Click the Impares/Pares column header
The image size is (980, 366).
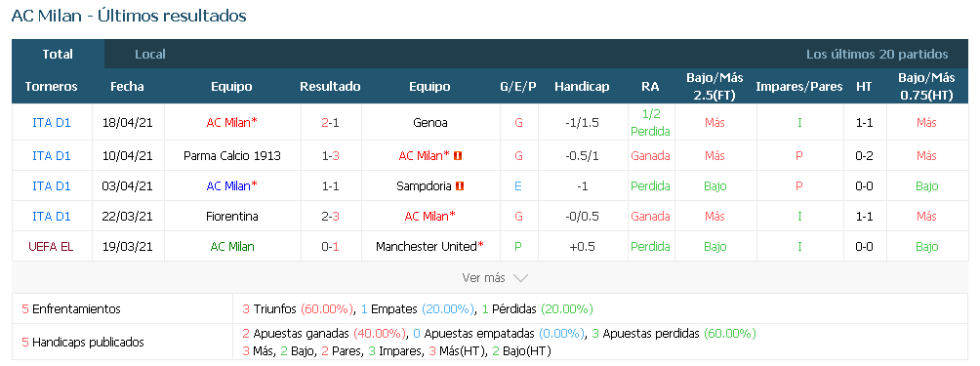point(798,87)
